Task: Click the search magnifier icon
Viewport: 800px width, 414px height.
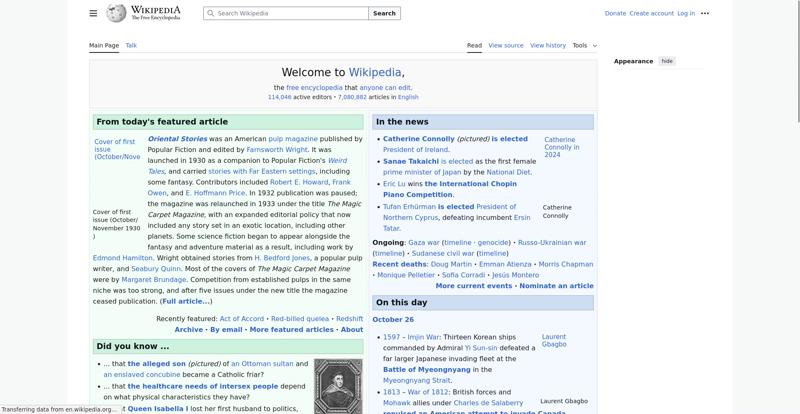Action: click(210, 14)
